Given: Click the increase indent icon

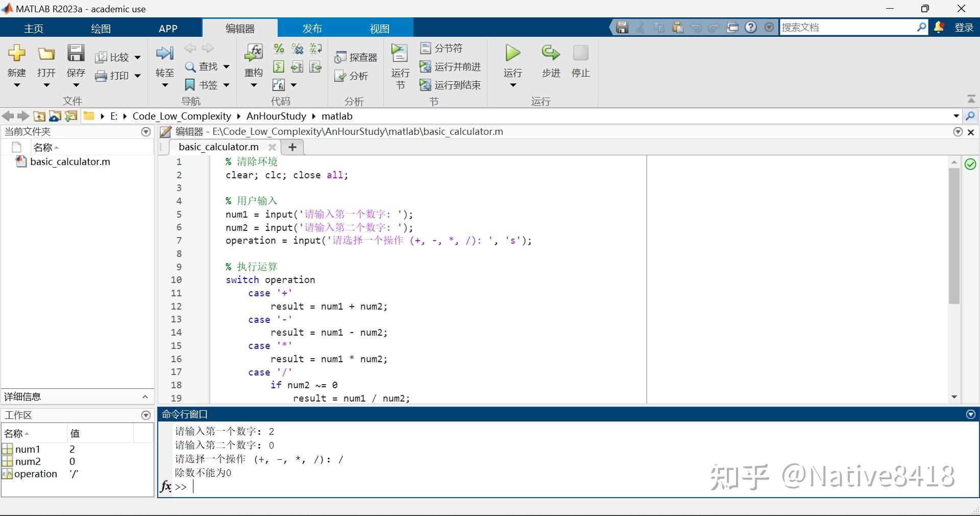Looking at the screenshot, I should point(297,67).
